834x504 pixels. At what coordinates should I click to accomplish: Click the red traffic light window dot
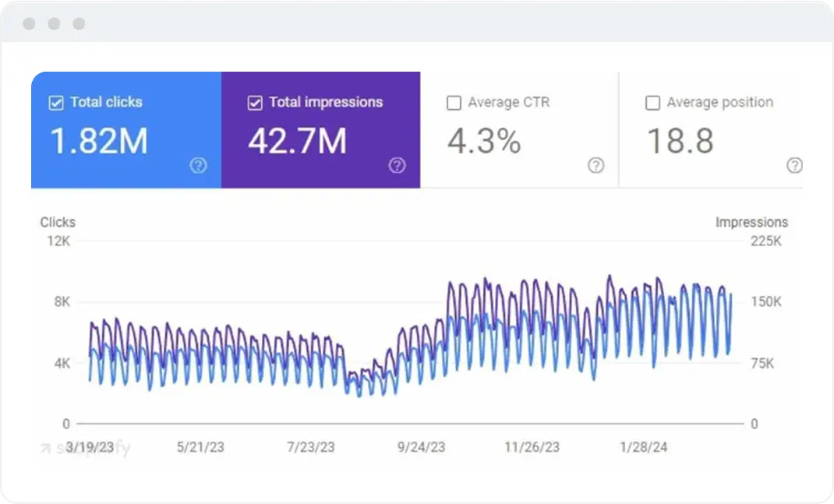29,23
